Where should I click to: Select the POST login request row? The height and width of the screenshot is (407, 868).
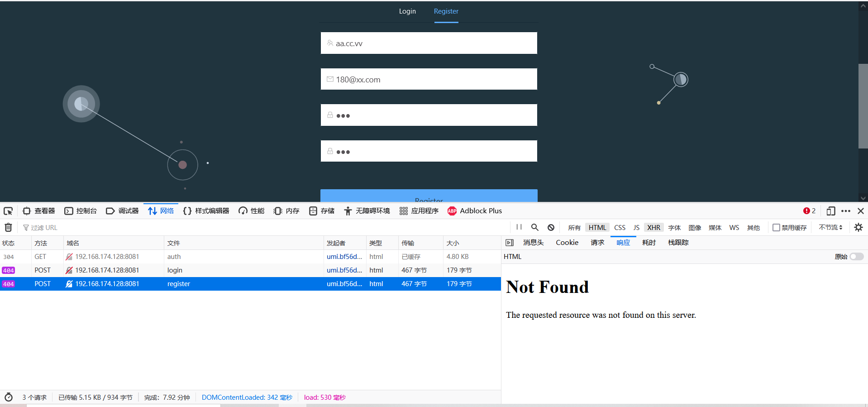[x=250, y=270]
